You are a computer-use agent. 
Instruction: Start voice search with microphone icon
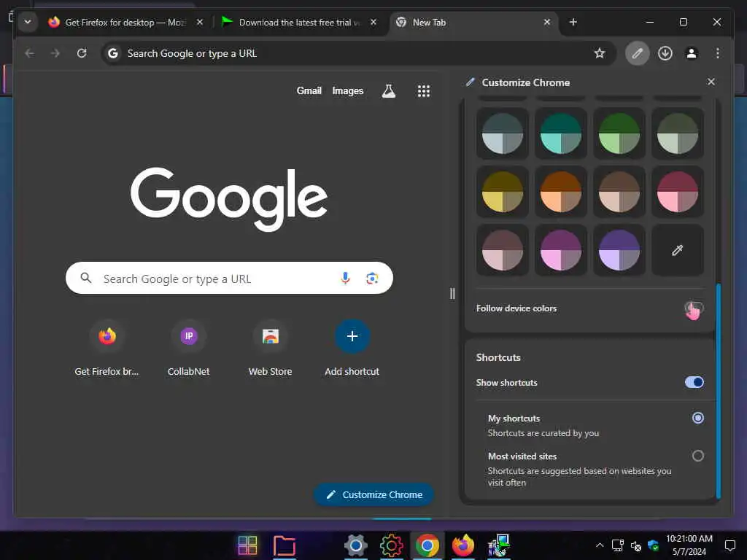click(x=345, y=278)
